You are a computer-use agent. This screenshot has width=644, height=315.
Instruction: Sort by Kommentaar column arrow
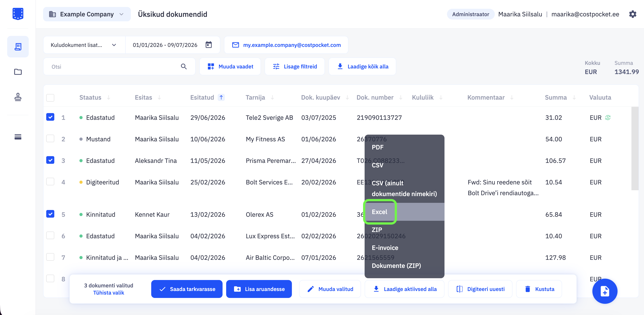tap(512, 97)
